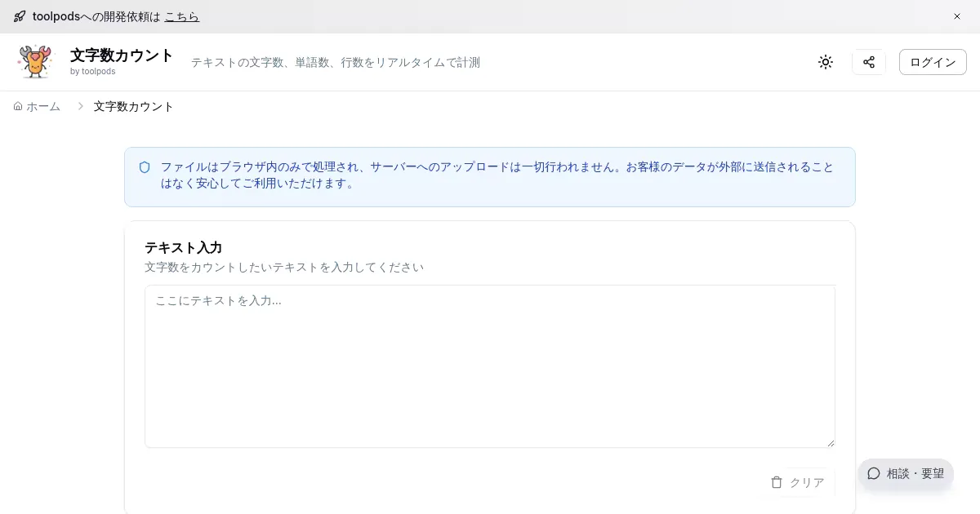Image resolution: width=980 pixels, height=514 pixels.
Task: Click the shield icon in the privacy notice
Action: 145,167
